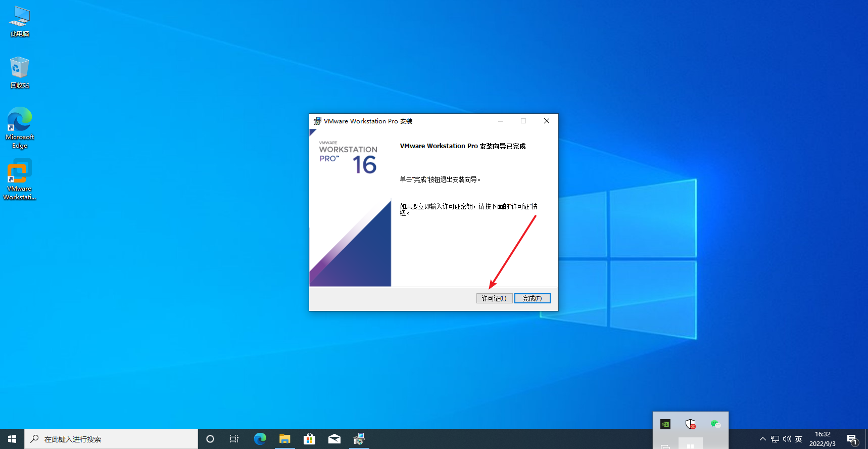
Task: Open the volume speaker tray icon
Action: click(x=787, y=439)
